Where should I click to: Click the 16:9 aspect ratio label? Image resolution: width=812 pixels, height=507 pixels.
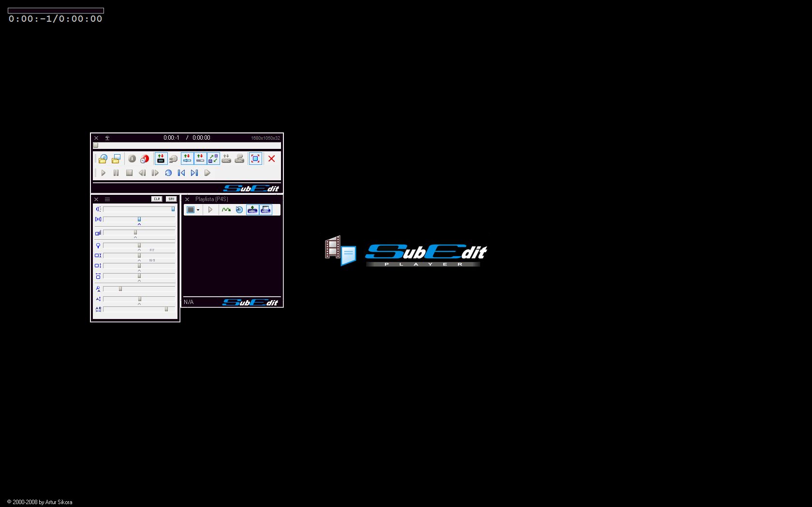pyautogui.click(x=152, y=261)
